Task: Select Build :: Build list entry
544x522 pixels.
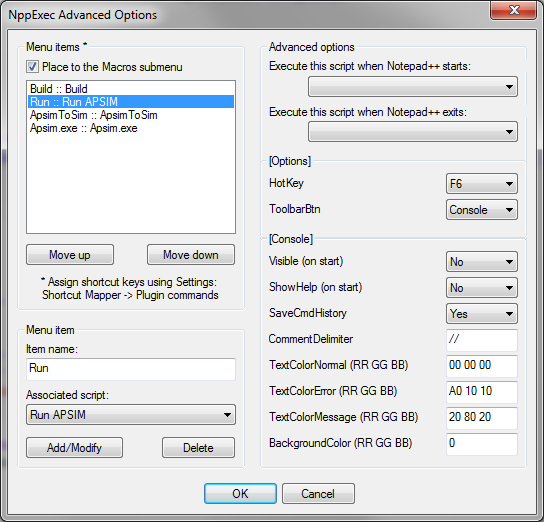Action: click(131, 89)
